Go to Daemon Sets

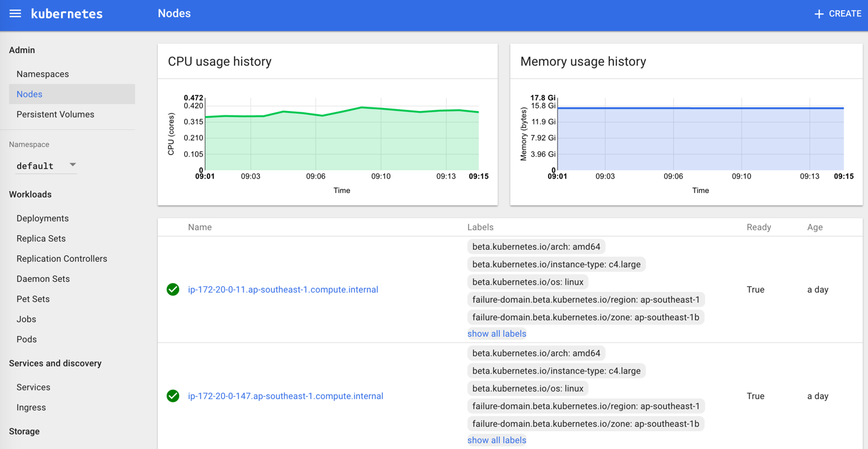pos(43,279)
